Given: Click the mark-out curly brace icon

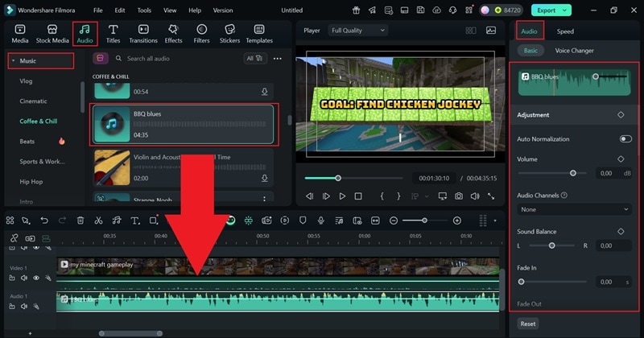Looking at the screenshot, I should click(x=398, y=196).
